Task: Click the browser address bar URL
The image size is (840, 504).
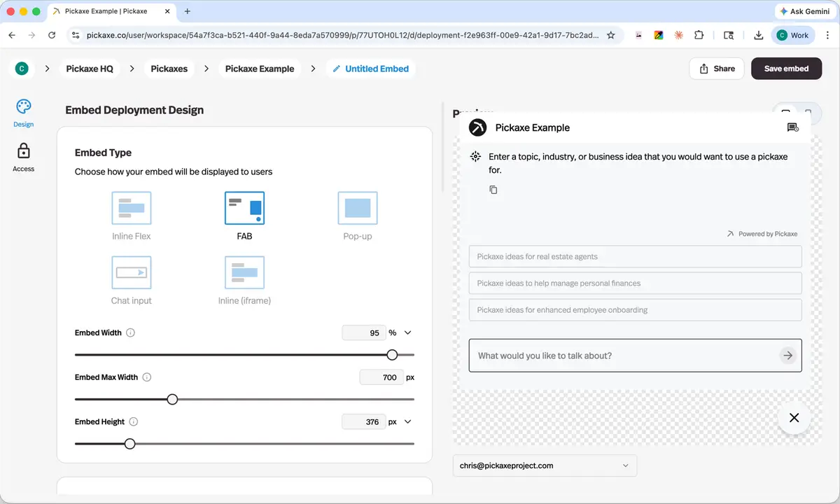Action: [342, 35]
